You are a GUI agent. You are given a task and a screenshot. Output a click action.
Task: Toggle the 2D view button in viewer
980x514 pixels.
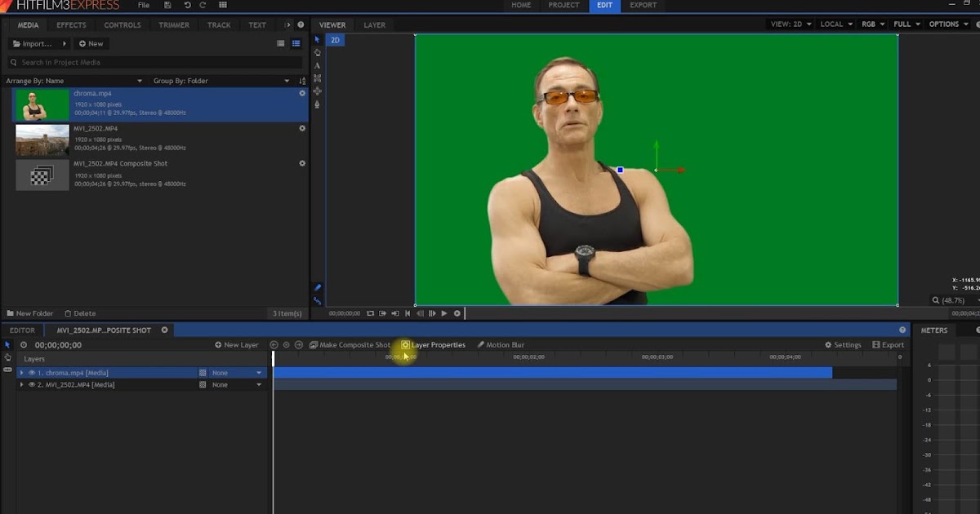click(335, 40)
